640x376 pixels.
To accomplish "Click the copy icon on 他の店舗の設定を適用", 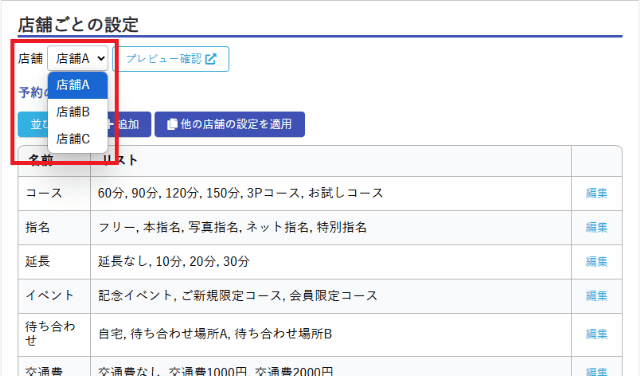I will click(x=172, y=124).
